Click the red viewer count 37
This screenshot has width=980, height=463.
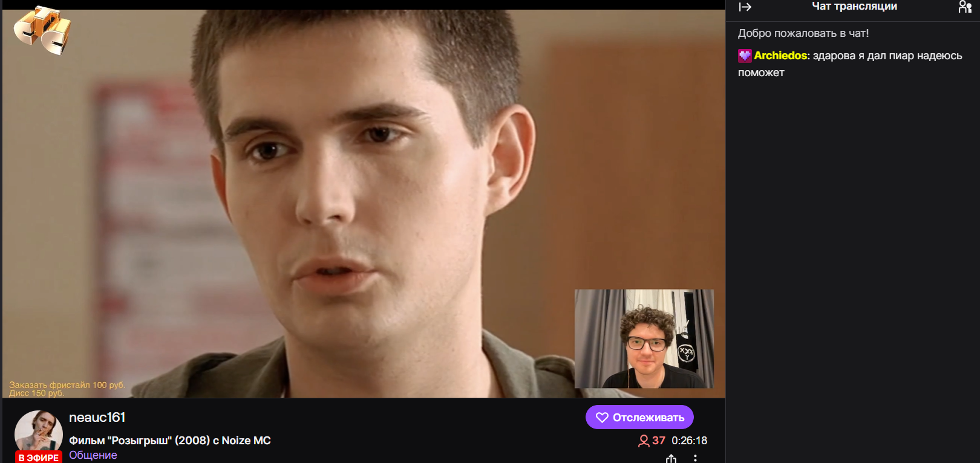pos(652,441)
